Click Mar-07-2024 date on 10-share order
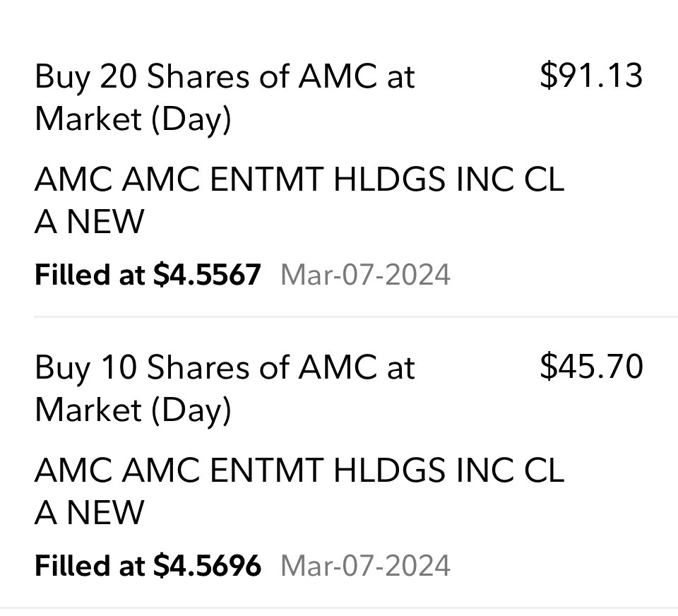Image resolution: width=678 pixels, height=616 pixels. tap(366, 565)
